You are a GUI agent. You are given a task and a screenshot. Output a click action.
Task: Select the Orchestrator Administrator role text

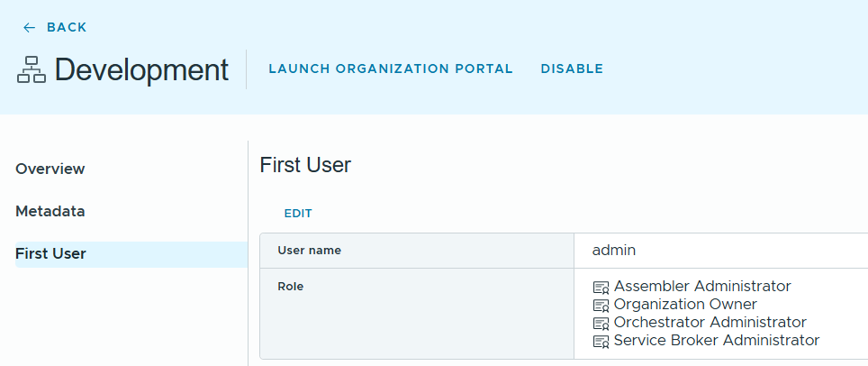click(x=710, y=322)
